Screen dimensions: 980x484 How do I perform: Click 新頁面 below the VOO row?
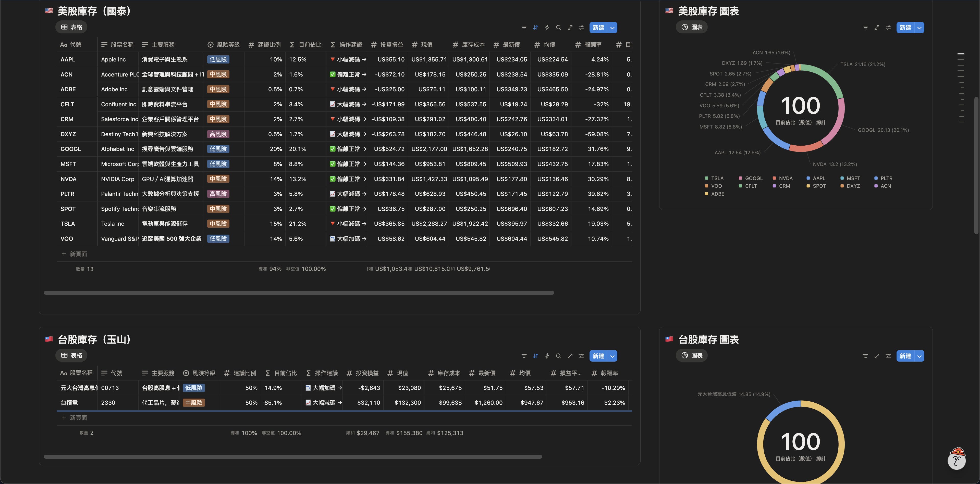point(78,254)
